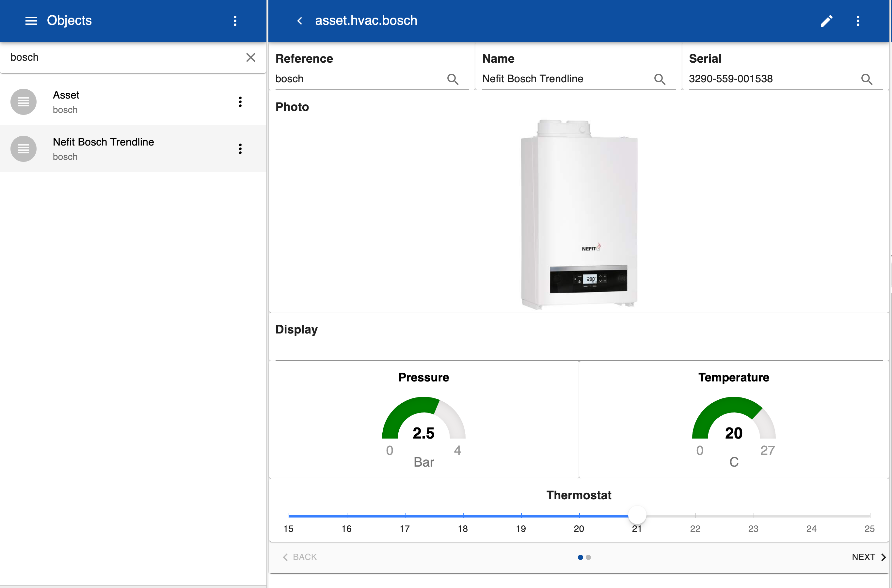The image size is (892, 588).
Task: Set the Thermostat slider to 17
Action: tap(405, 516)
